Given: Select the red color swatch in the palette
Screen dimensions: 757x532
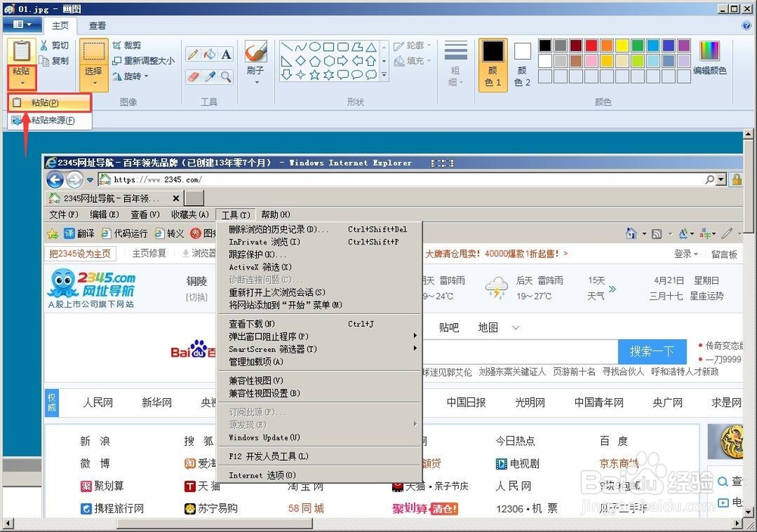Looking at the screenshot, I should coord(591,45).
